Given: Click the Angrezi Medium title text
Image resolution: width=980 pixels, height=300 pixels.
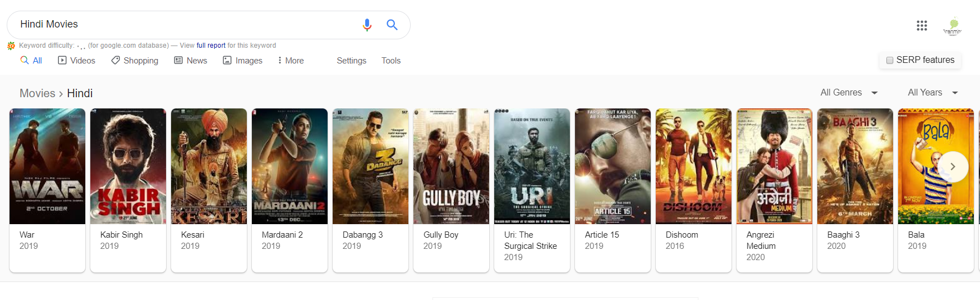Looking at the screenshot, I should pos(761,240).
